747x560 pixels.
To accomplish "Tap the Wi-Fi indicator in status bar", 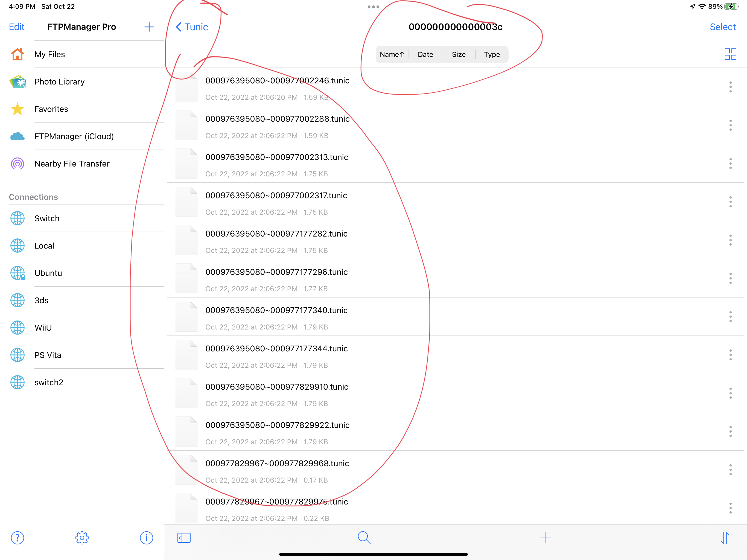I will (x=702, y=6).
